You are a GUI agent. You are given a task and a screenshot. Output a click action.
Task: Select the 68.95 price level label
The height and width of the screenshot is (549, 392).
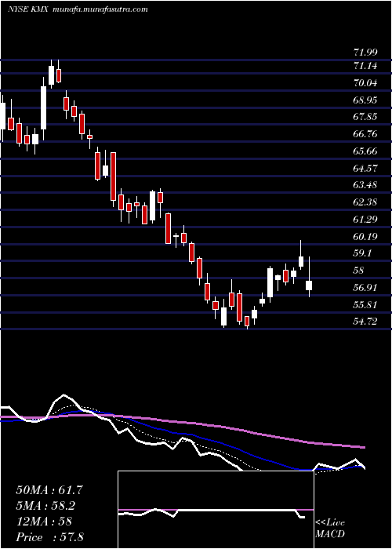[366, 100]
